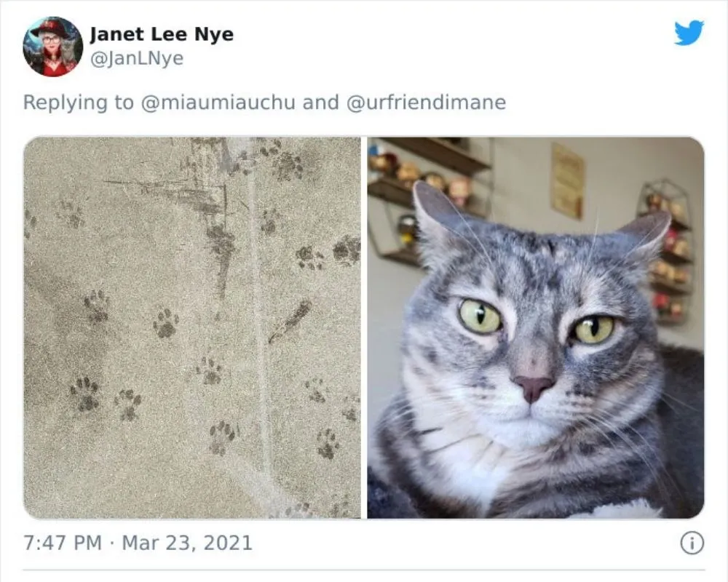728x582 pixels.
Task: Click the 7:47 PM timestamp
Action: [63, 543]
